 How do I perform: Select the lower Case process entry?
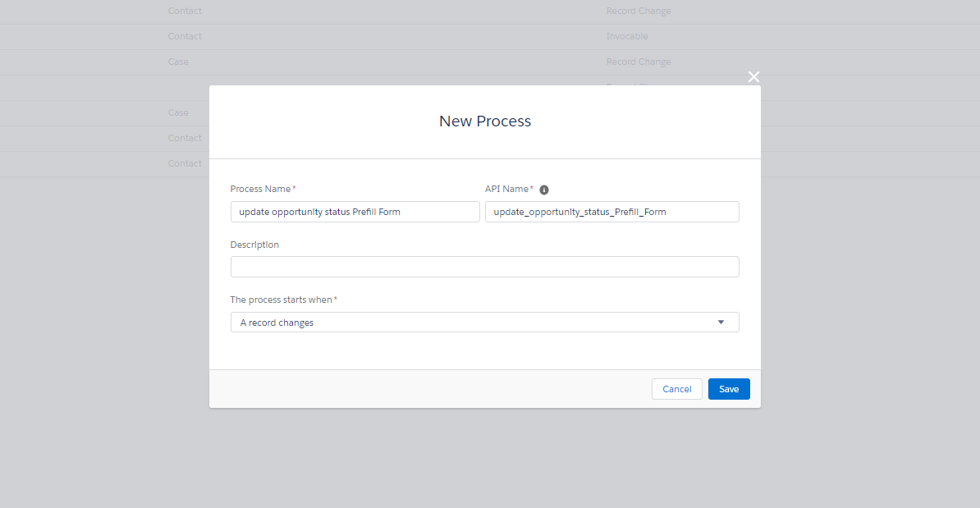tap(178, 112)
